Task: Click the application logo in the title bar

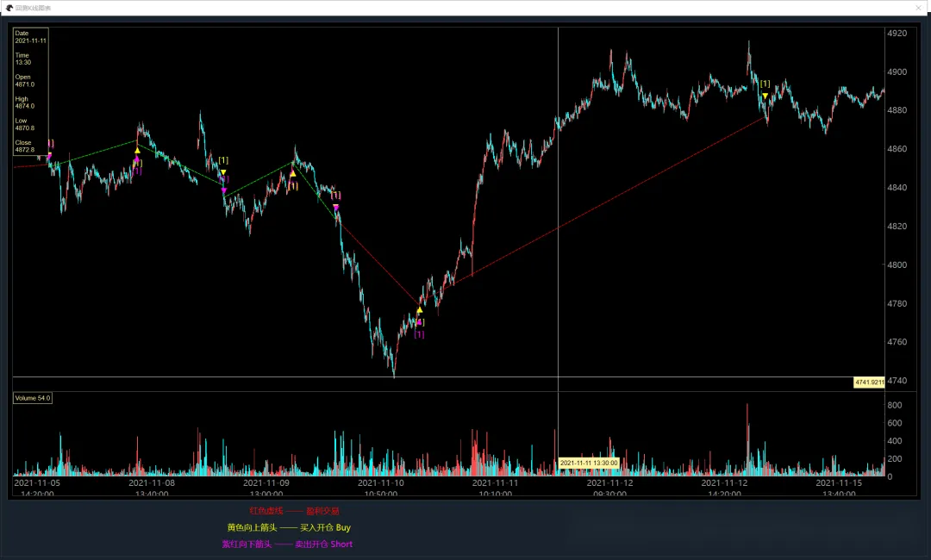Action: click(x=9, y=8)
